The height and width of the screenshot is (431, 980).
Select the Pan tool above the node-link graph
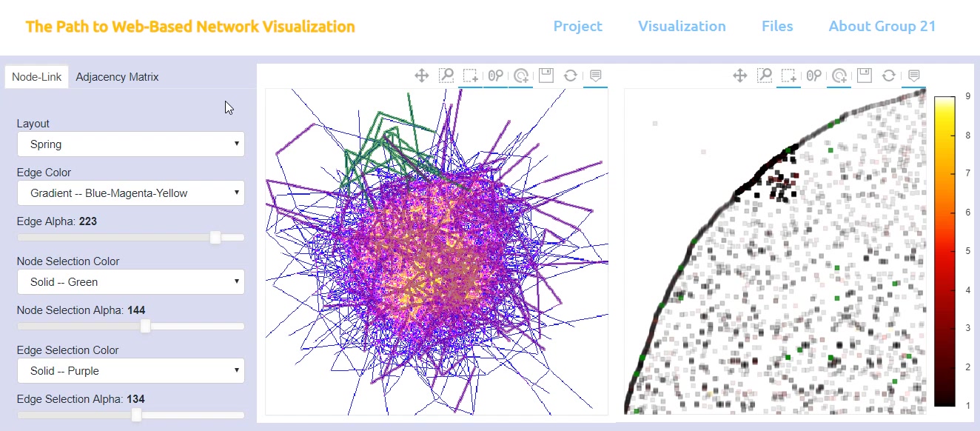coord(421,75)
